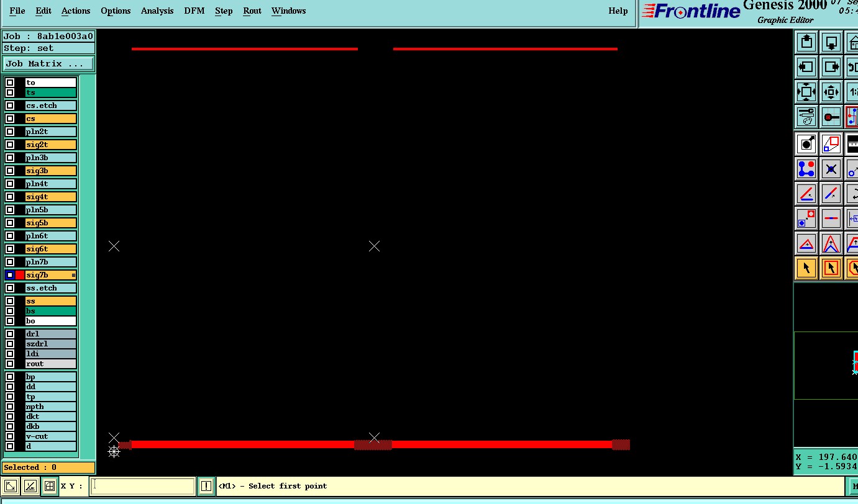Click the box-with-up-arrow icon in right toolbar
Screen dimensions: 858x504
pos(806,42)
